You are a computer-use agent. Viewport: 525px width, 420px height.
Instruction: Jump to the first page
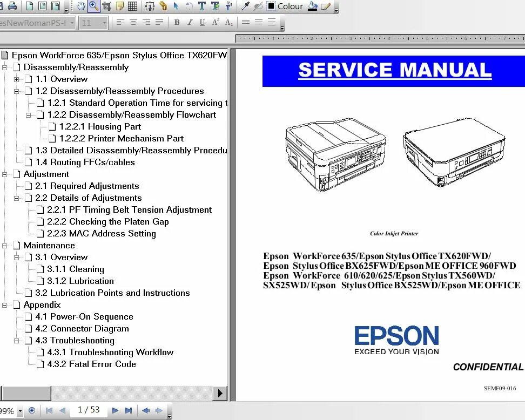point(49,410)
